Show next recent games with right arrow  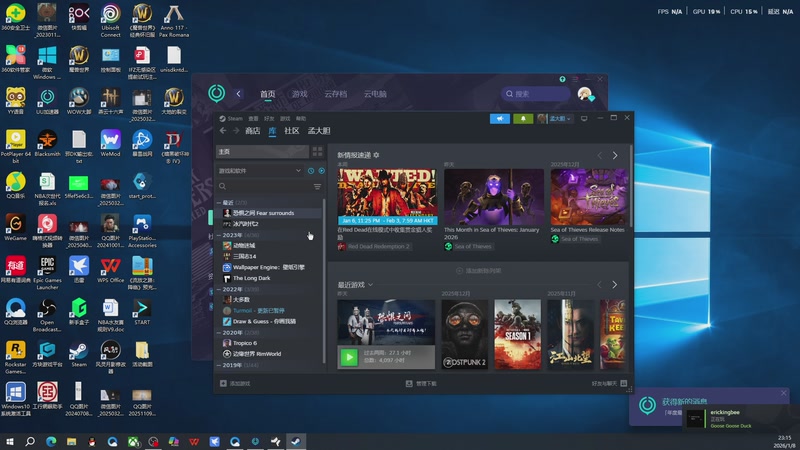[x=615, y=285]
